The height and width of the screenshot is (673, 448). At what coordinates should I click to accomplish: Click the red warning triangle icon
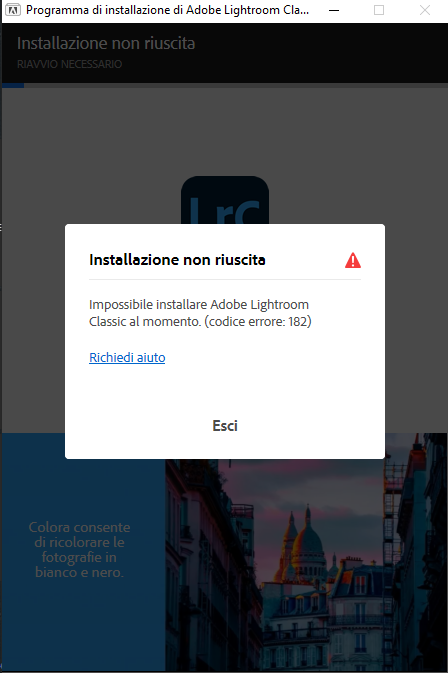353,260
